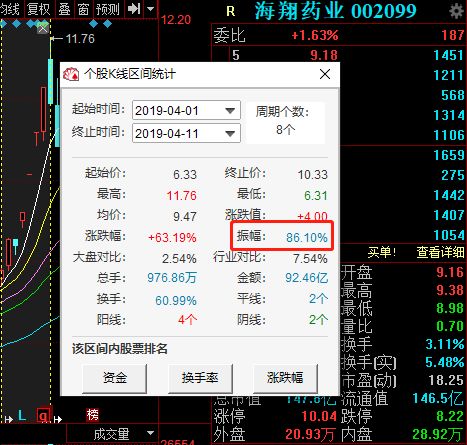Screen dimensions: 467x445
Task: Open the 预测 forecast toolbar item
Action: click(108, 9)
